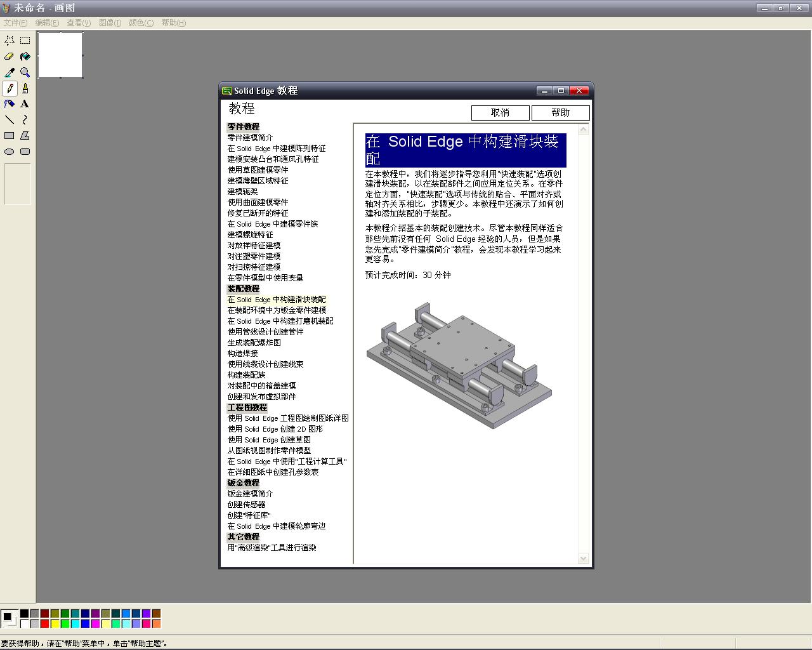Open the 构建装配族 tutorial link

(247, 375)
